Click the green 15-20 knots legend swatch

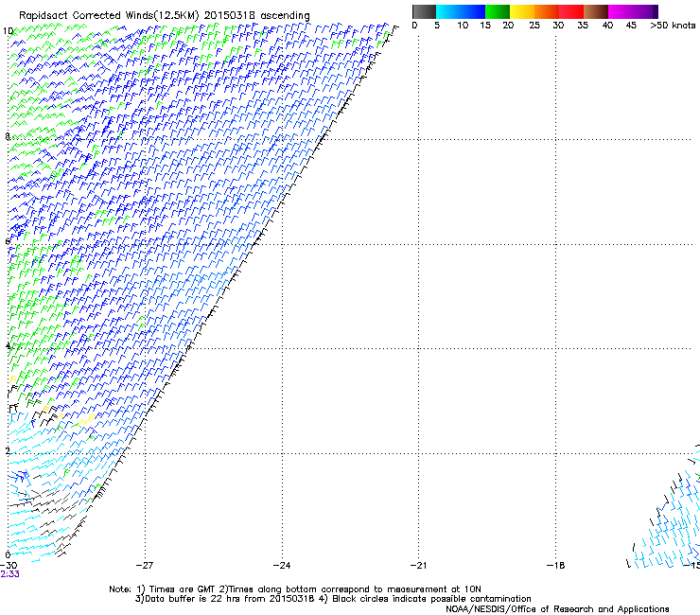(498, 11)
